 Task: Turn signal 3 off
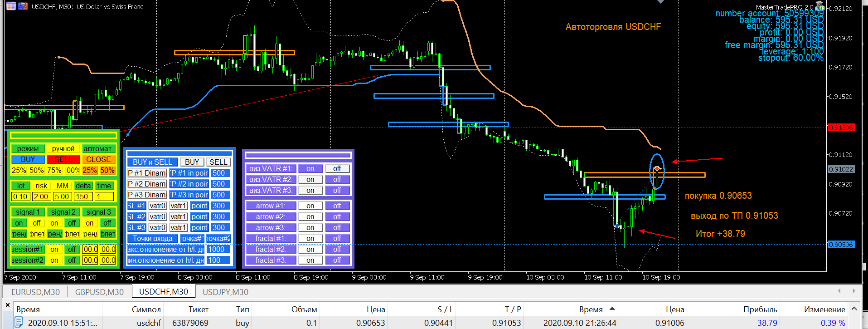107,223
